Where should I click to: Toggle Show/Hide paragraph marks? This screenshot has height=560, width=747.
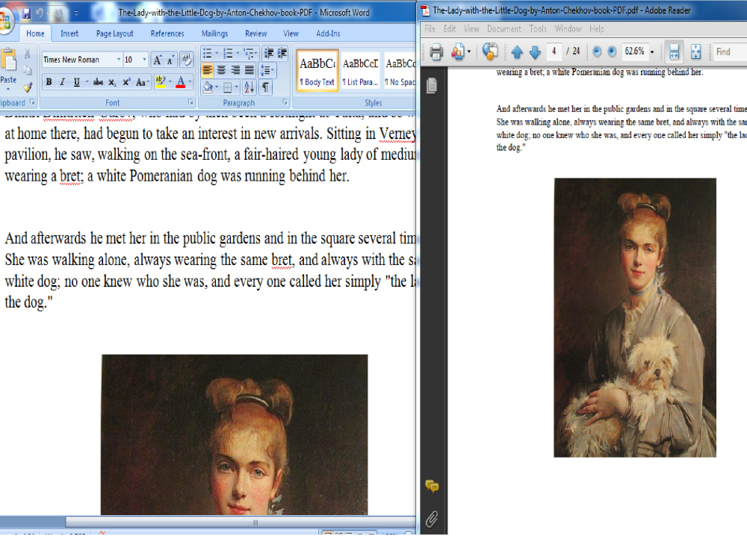tap(265, 87)
